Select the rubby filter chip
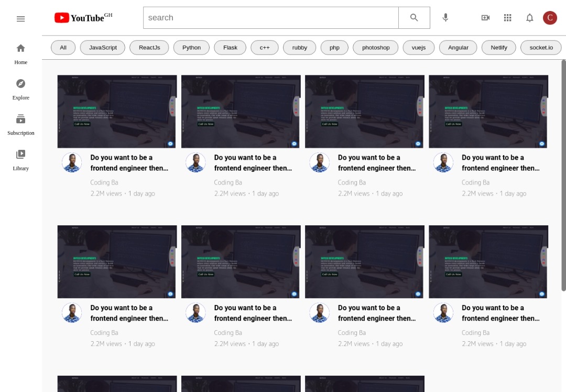 click(300, 48)
